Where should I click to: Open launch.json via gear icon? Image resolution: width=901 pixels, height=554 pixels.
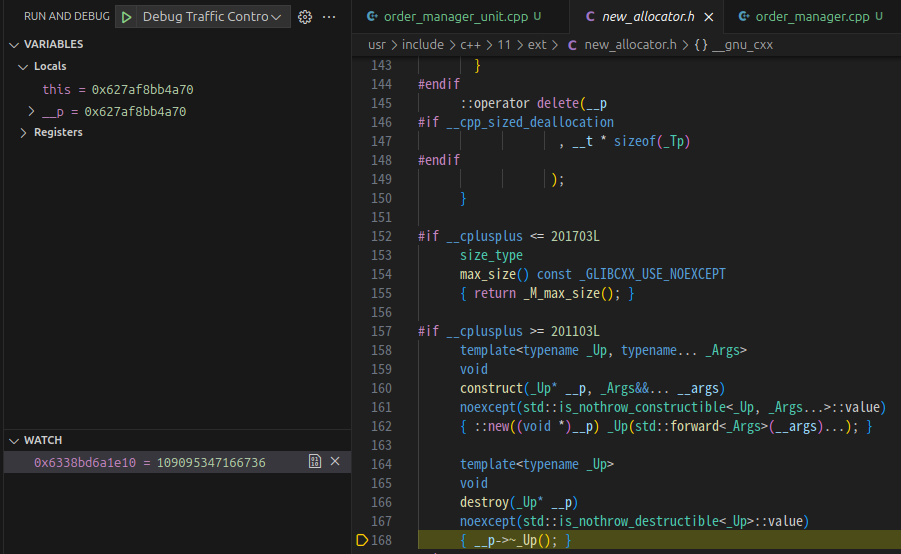pyautogui.click(x=305, y=17)
